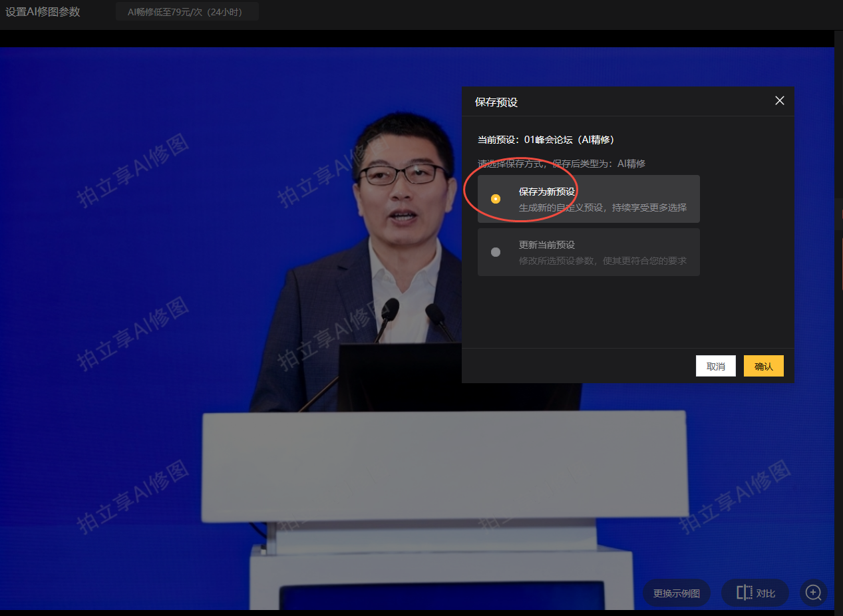Viewport: 843px width, 616px height.
Task: Select the 保存为新预设 radio button
Action: pos(496,199)
